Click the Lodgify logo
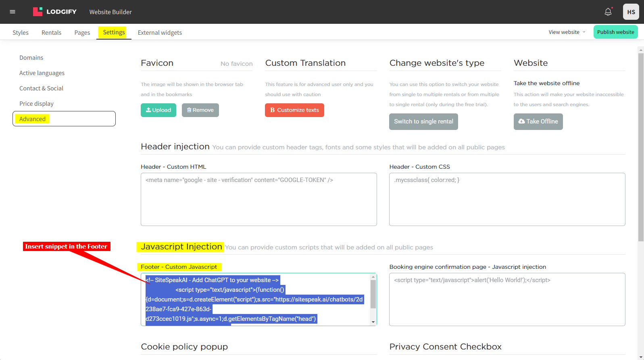Viewport: 644px width, 360px height. pyautogui.click(x=55, y=12)
